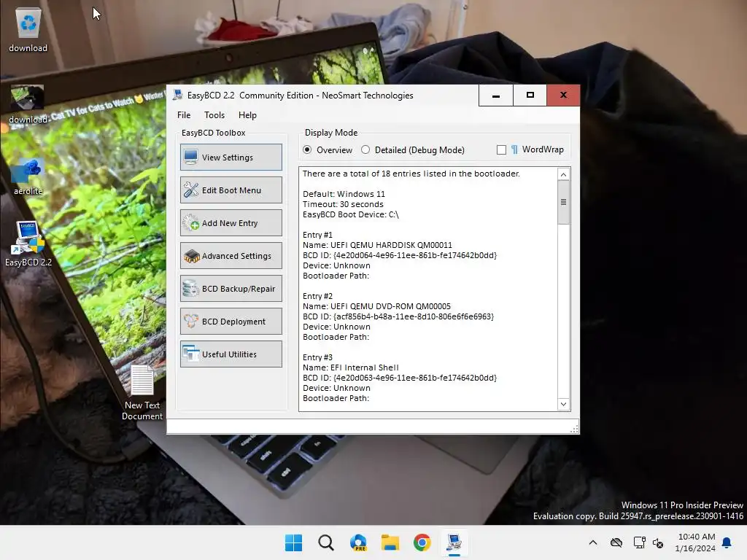Open the clock showing 10:40 AM

click(695, 542)
